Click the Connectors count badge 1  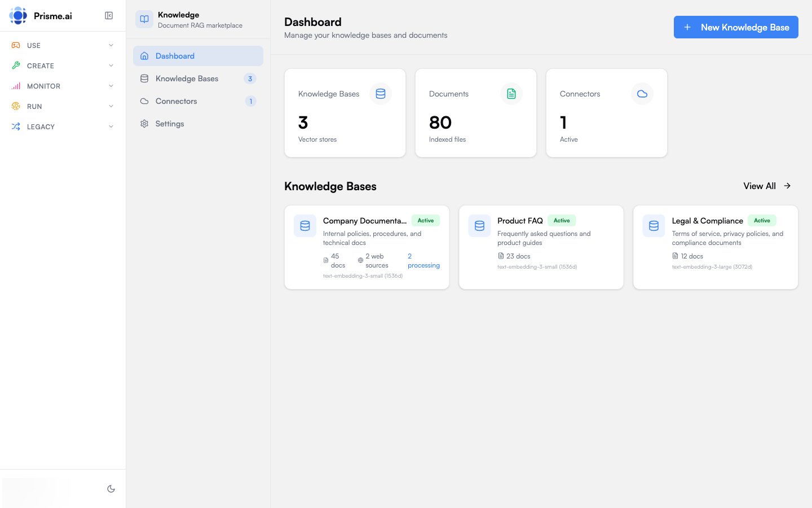[x=251, y=101]
